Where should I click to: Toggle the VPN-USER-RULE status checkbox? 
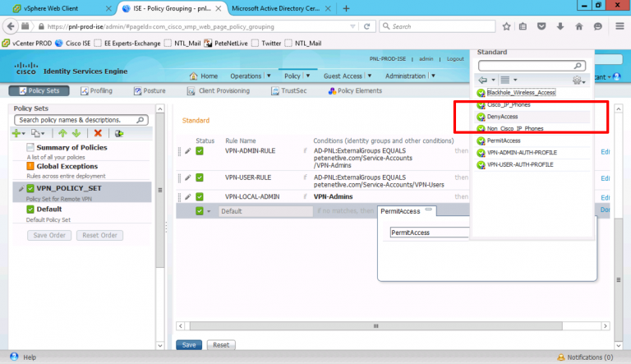(200, 177)
